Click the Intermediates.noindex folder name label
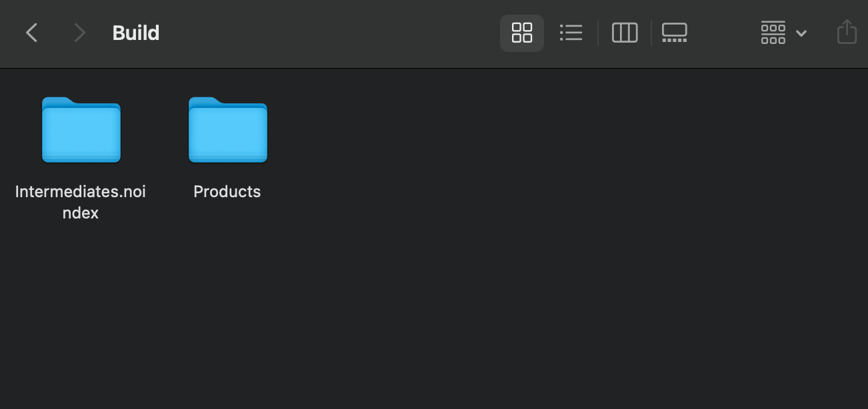This screenshot has width=868, height=409. click(81, 202)
